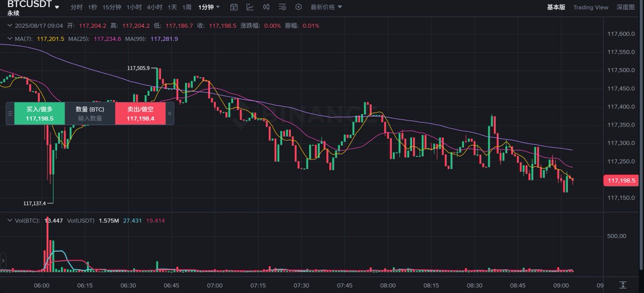Click the 涨跌幅 0.00% value

click(x=272, y=26)
